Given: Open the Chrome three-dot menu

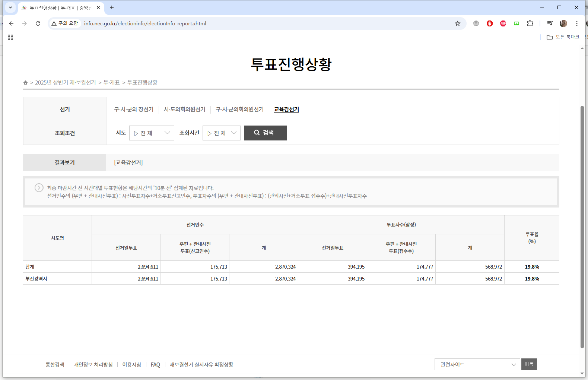Looking at the screenshot, I should [x=577, y=23].
